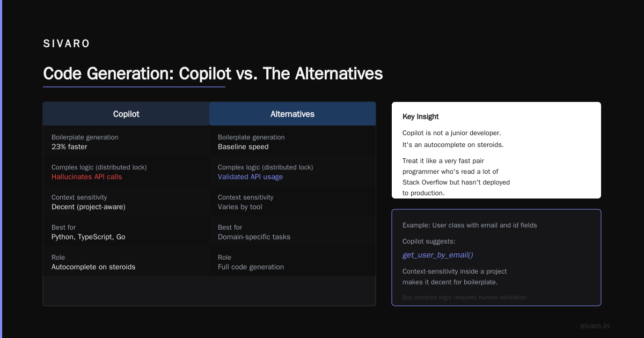Open the sivaro.in link
Screen dimensions: 644x338
[595, 326]
